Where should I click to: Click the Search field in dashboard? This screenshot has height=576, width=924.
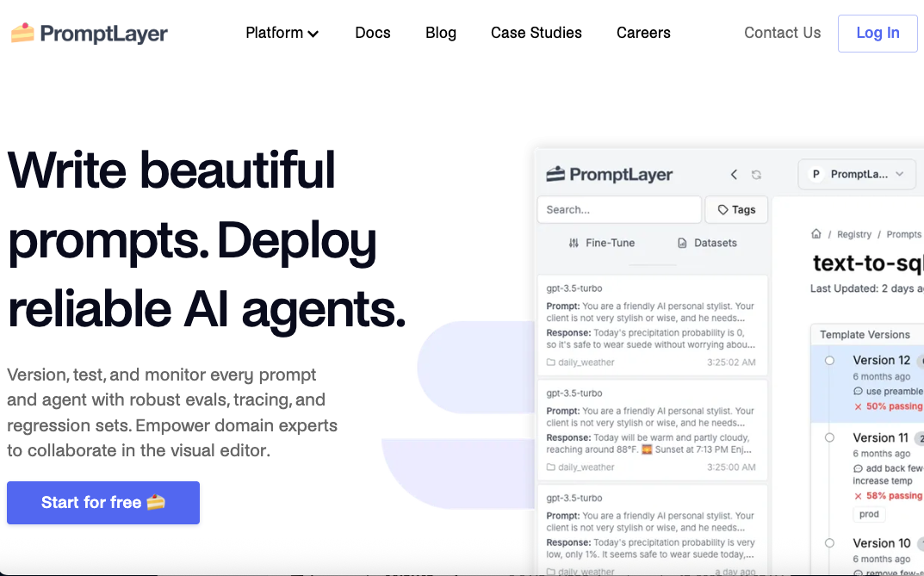pyautogui.click(x=619, y=210)
